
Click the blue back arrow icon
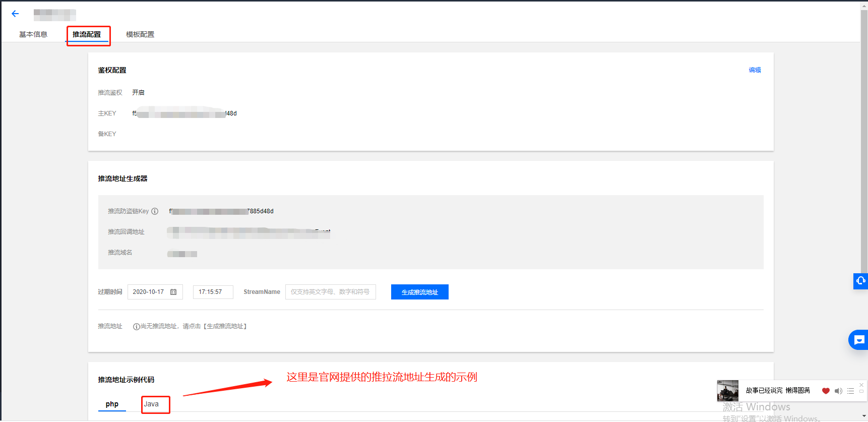click(x=15, y=14)
